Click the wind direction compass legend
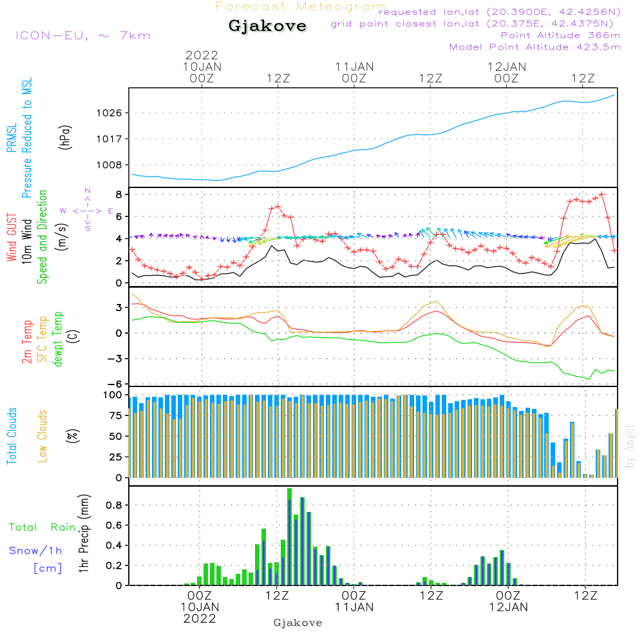Screen dimensions: 644x644 click(x=87, y=211)
